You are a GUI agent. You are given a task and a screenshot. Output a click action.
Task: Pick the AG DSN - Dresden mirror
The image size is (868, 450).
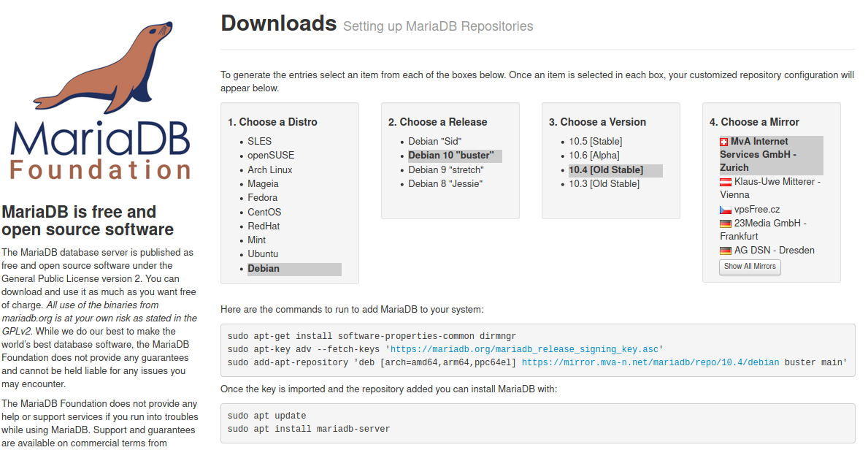[775, 250]
